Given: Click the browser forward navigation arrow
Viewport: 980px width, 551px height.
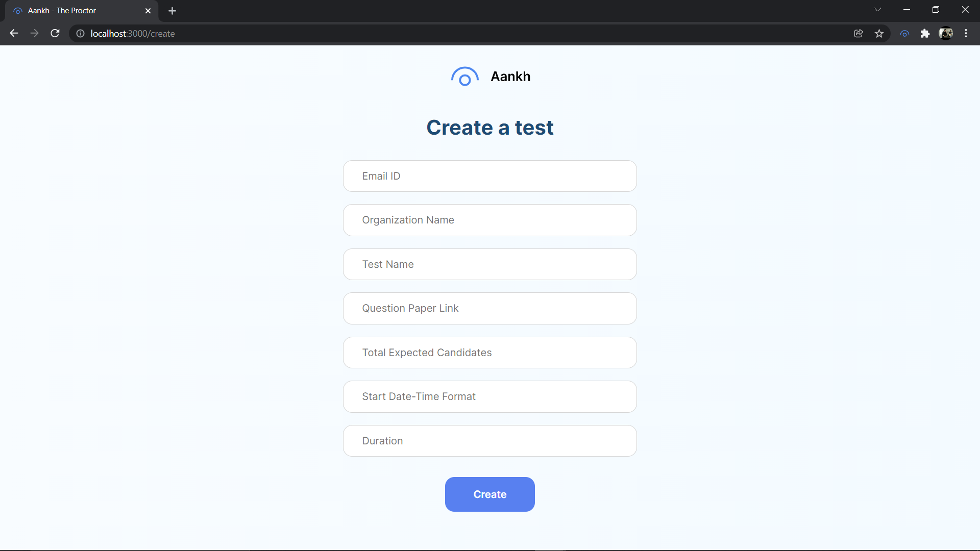Looking at the screenshot, I should [34, 34].
